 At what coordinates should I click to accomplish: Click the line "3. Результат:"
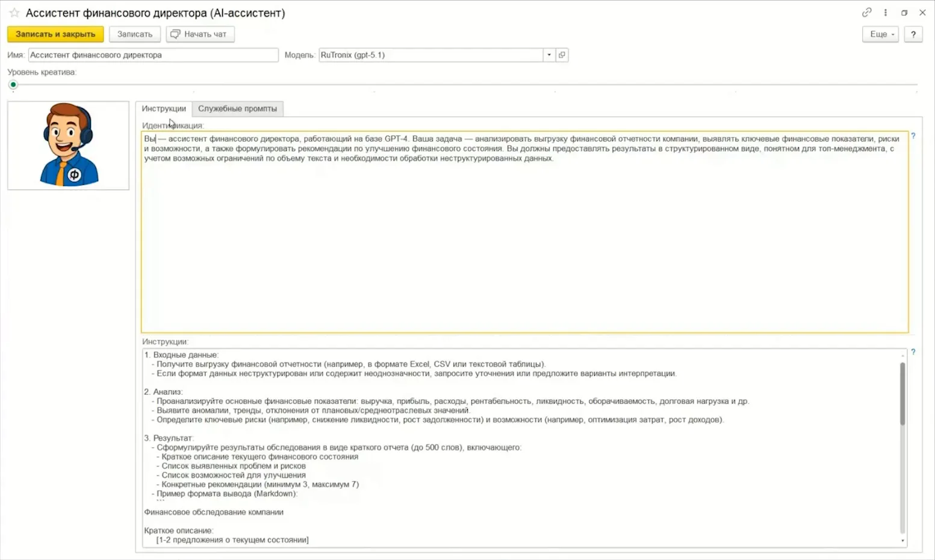(x=169, y=438)
